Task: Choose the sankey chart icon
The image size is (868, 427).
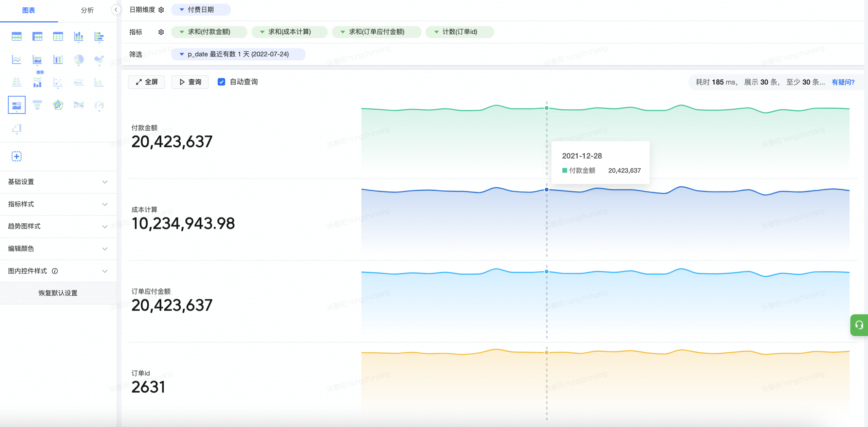Action: coord(78,105)
